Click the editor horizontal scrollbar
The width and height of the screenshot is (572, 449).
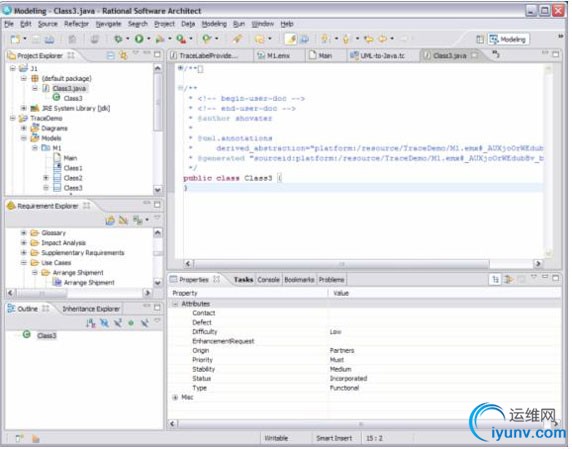tap(341, 264)
